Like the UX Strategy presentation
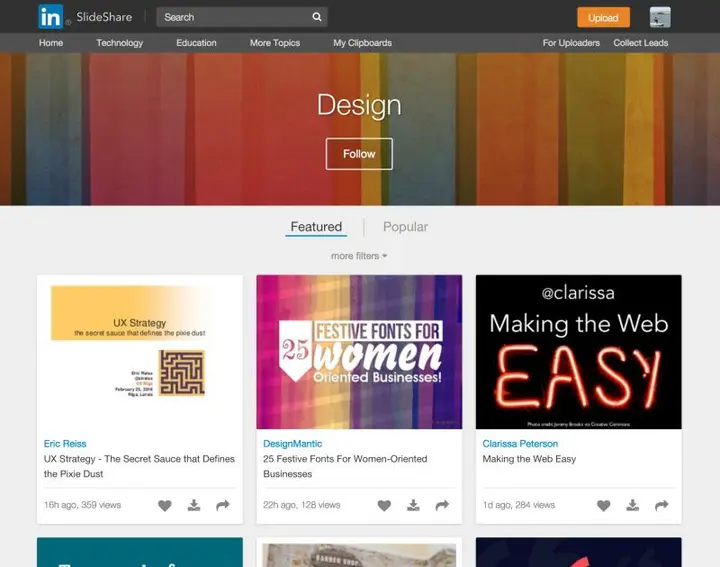Image resolution: width=720 pixels, height=567 pixels. click(x=165, y=505)
